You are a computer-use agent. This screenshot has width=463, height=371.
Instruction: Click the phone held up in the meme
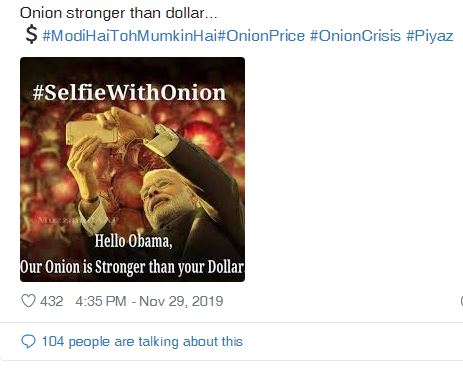coord(92,133)
